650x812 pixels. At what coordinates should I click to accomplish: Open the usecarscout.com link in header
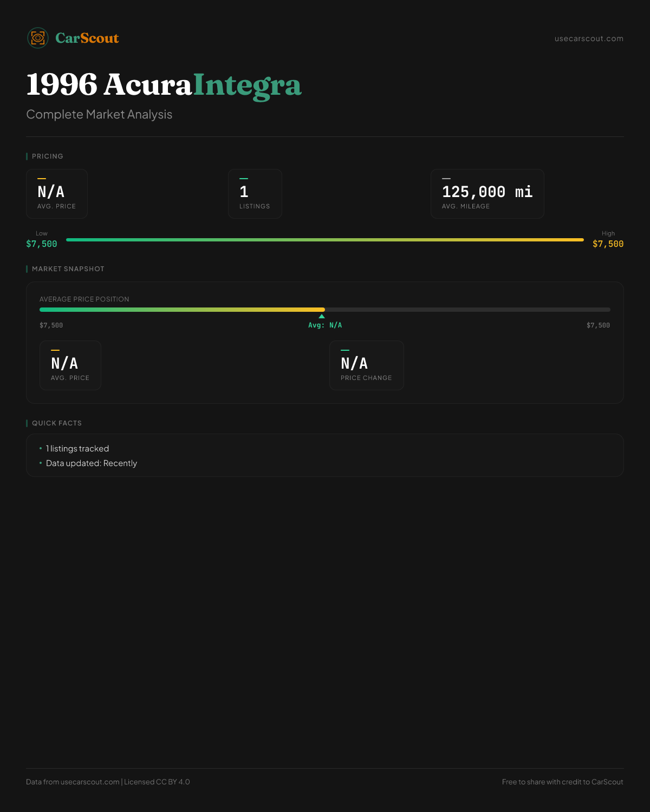[x=588, y=38]
